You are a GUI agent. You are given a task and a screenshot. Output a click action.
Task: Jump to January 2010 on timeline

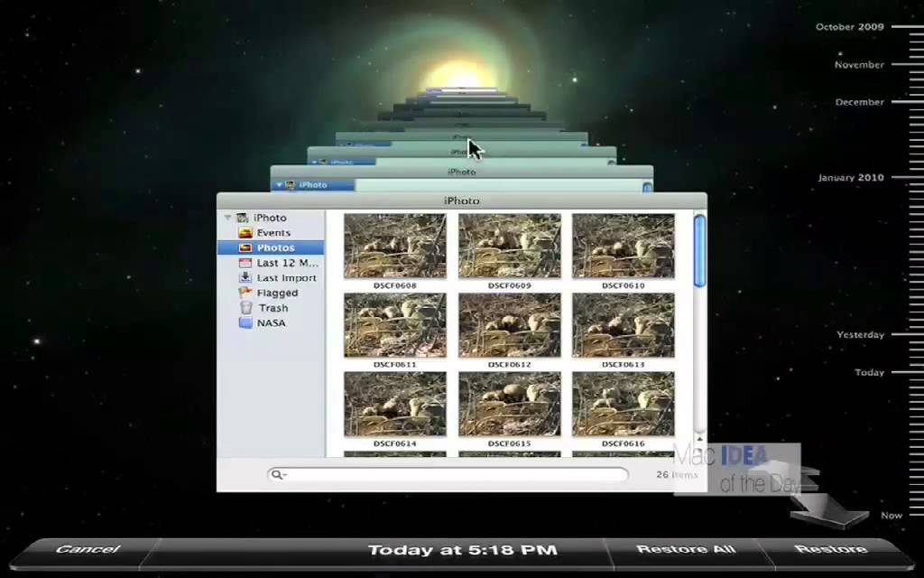pyautogui.click(x=851, y=178)
